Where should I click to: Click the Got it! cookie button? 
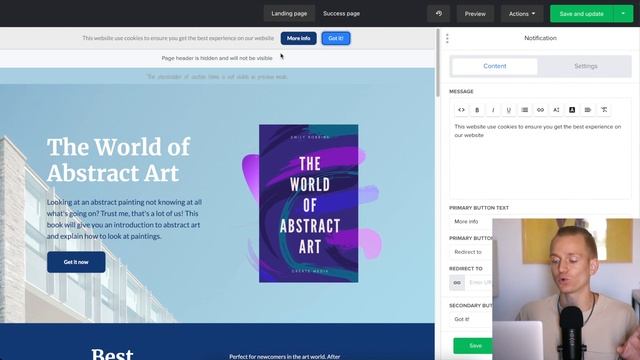[336, 38]
